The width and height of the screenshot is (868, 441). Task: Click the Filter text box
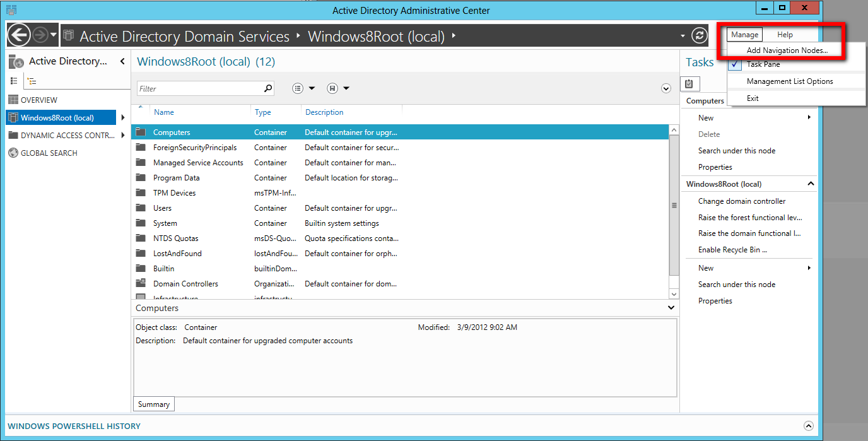(x=199, y=89)
